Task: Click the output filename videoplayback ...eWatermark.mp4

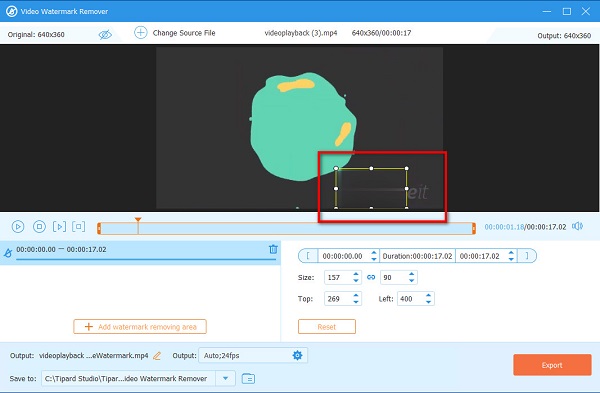Action: (x=93, y=355)
